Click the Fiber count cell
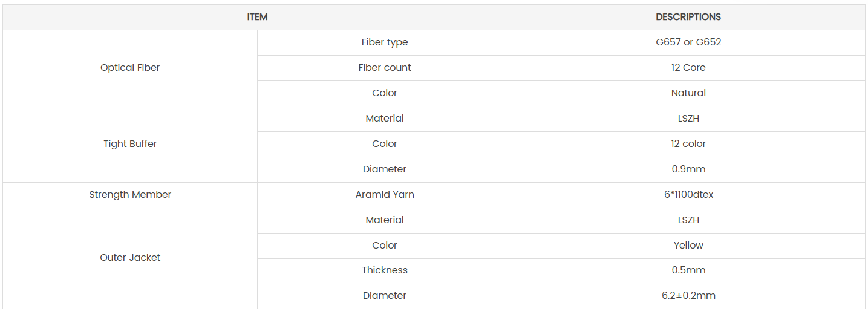 pos(385,68)
